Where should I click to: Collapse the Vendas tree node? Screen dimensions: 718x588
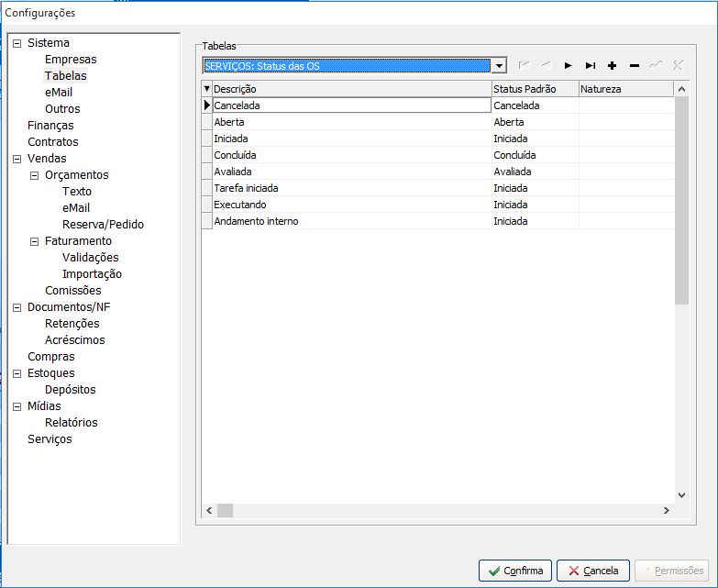tap(17, 159)
